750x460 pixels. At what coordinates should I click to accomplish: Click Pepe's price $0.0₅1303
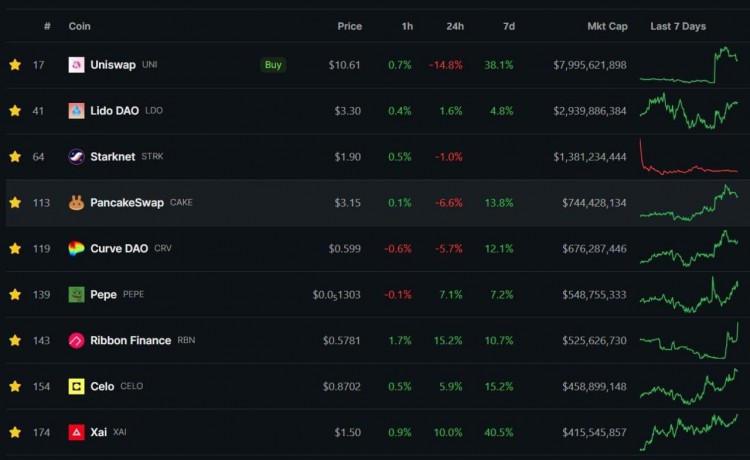(x=337, y=295)
